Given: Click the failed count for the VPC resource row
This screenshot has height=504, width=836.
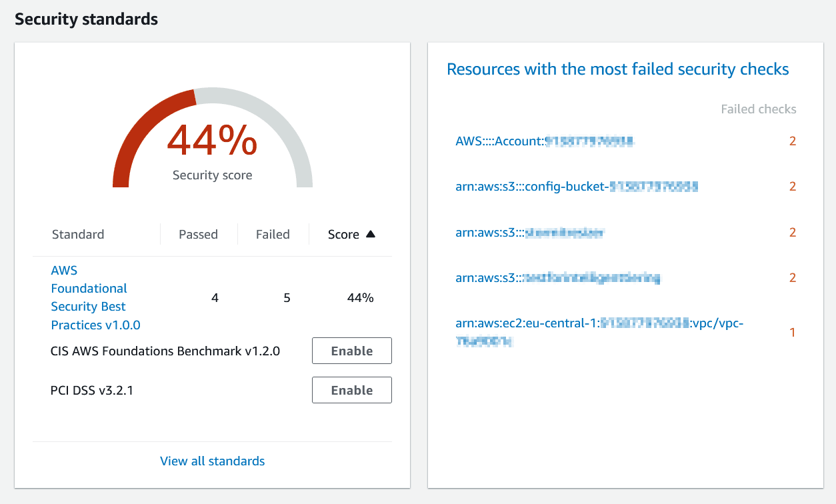Looking at the screenshot, I should point(793,332).
